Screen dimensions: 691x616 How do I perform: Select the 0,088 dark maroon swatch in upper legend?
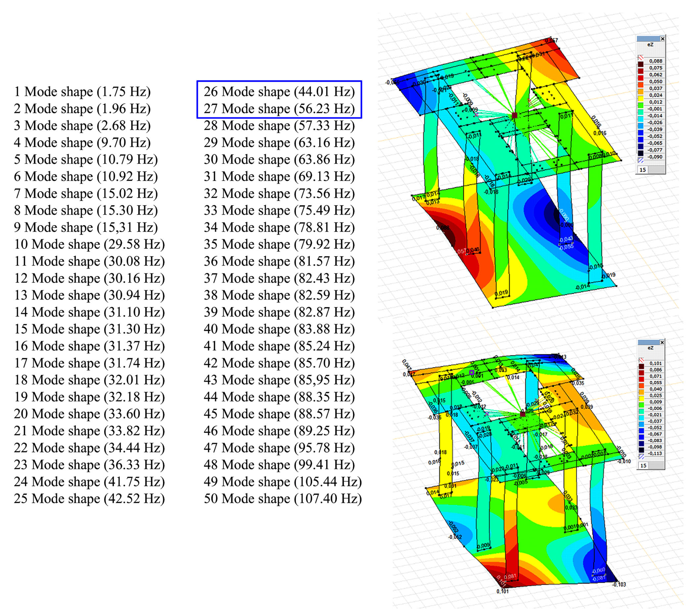(x=641, y=64)
